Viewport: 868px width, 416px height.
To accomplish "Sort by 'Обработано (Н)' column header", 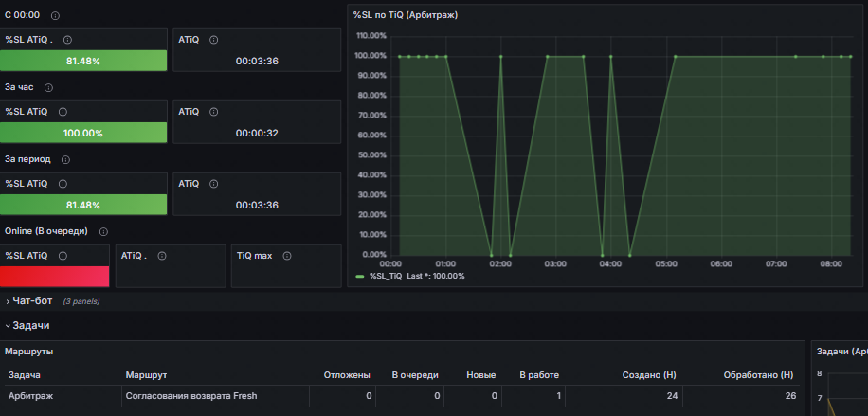I will coord(758,375).
